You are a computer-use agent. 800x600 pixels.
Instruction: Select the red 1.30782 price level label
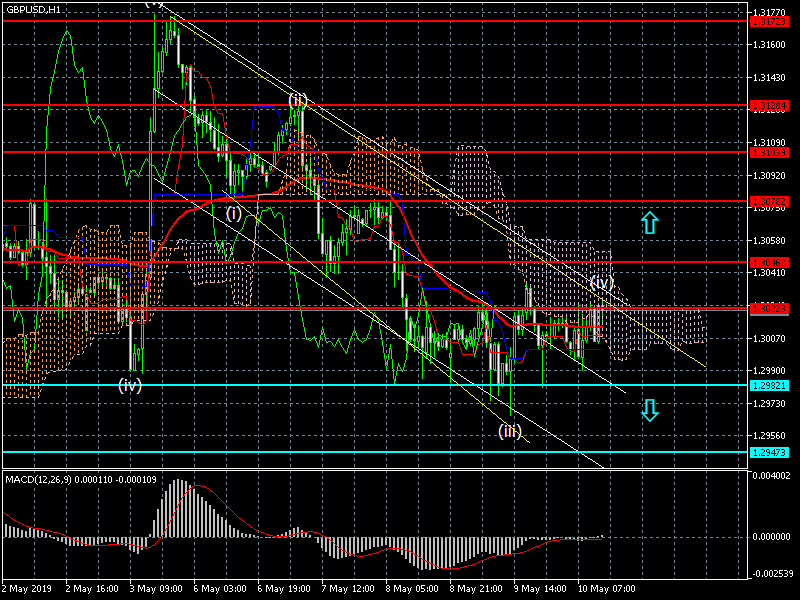tap(769, 202)
